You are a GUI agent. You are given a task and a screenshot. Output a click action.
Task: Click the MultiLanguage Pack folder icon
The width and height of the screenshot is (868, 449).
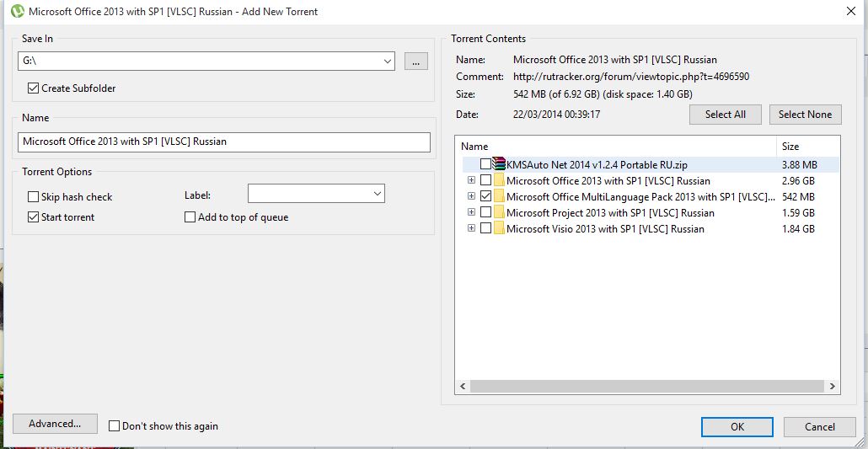(499, 197)
